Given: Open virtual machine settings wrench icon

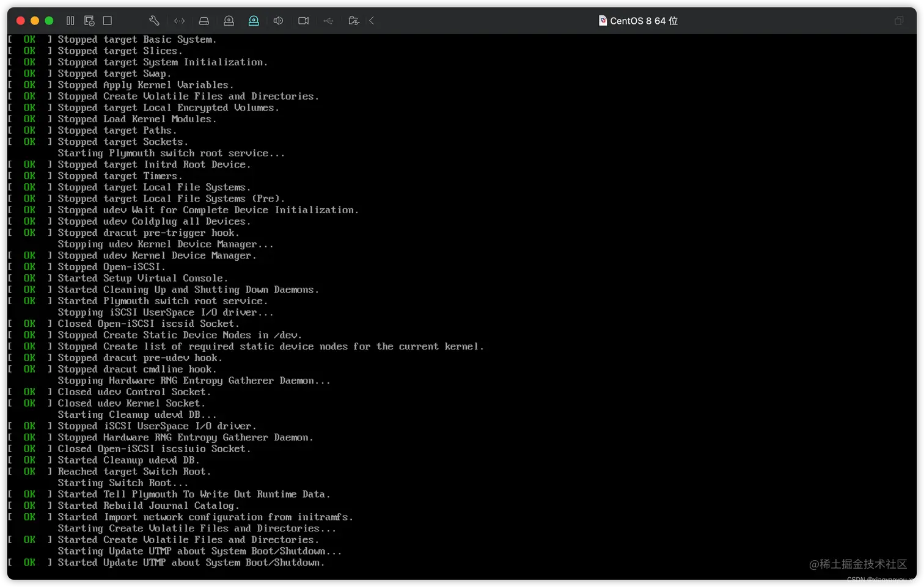Looking at the screenshot, I should point(154,21).
